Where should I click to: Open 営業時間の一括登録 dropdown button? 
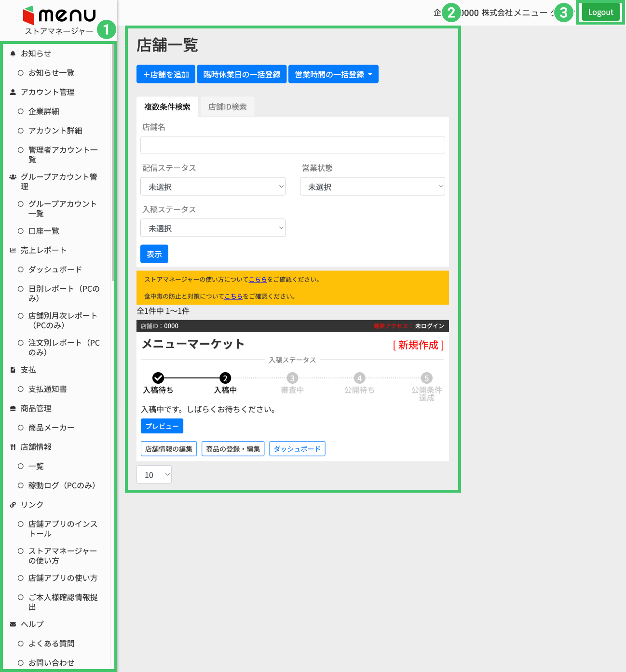pos(333,74)
